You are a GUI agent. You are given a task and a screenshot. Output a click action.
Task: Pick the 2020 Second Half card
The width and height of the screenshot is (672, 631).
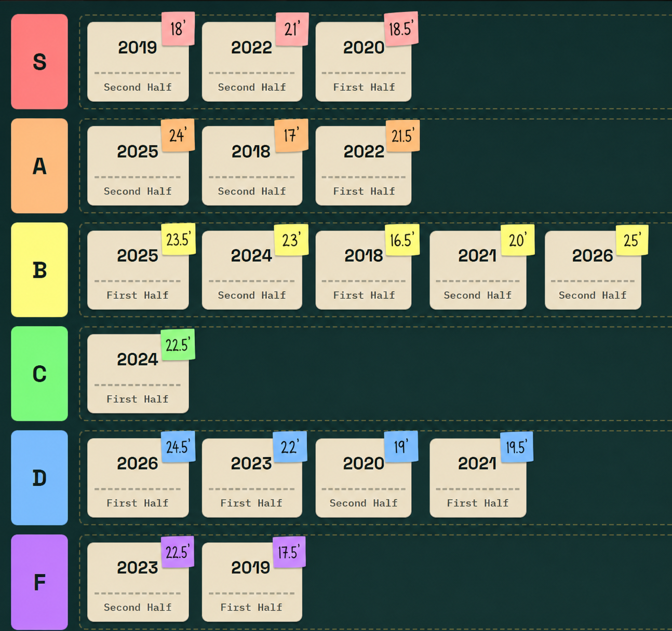[x=364, y=478]
